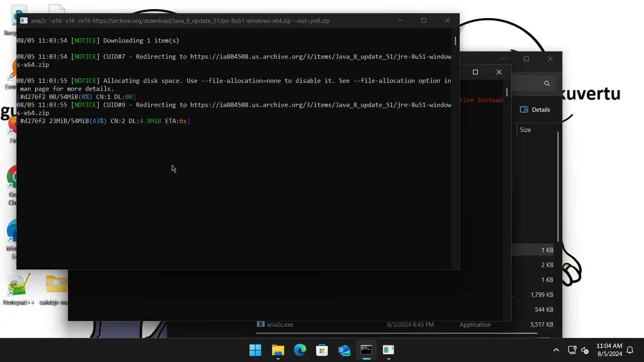Minimize the File Explorer window
Image resolution: width=644 pixels, height=362 pixels.
(x=503, y=59)
